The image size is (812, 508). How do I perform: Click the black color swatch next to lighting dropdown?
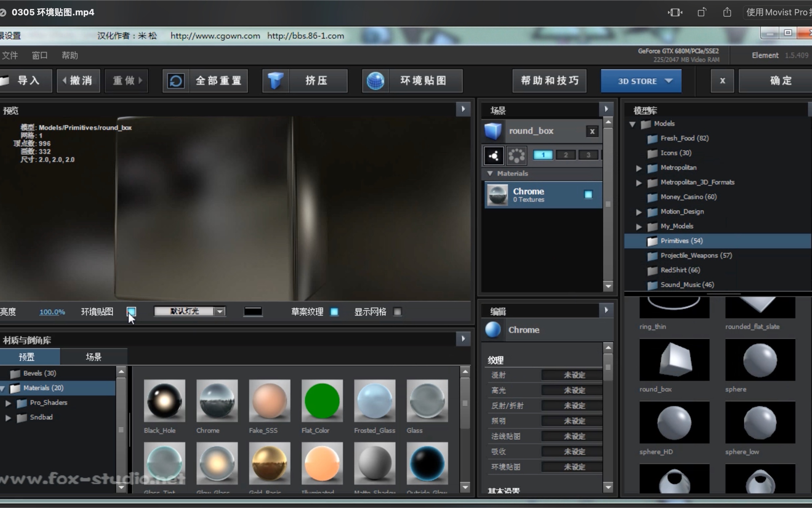click(x=253, y=311)
